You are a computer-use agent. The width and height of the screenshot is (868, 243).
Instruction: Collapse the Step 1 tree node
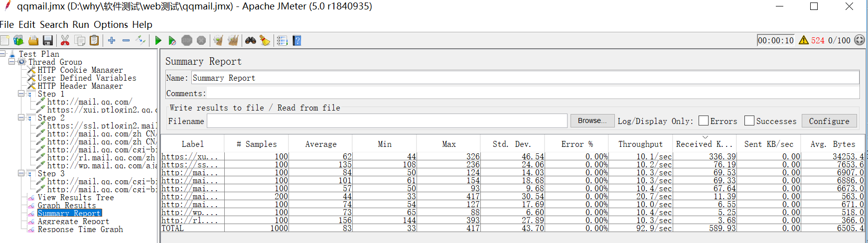click(x=21, y=94)
